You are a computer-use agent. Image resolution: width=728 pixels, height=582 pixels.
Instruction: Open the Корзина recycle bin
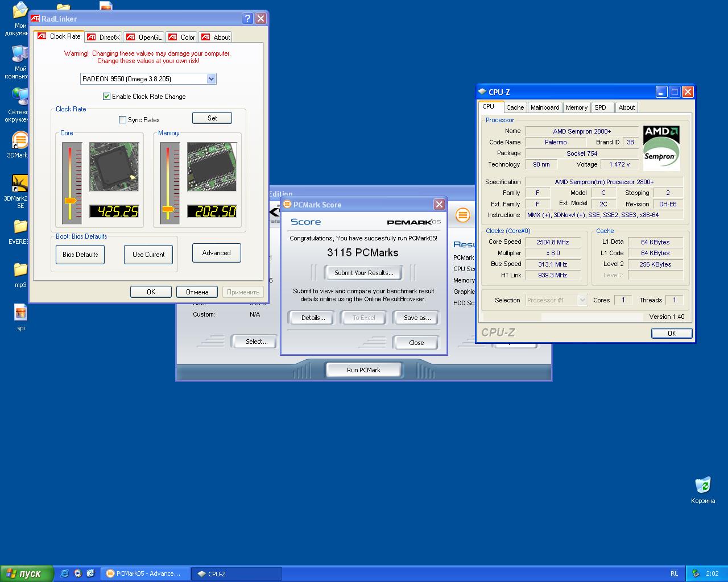tap(703, 485)
